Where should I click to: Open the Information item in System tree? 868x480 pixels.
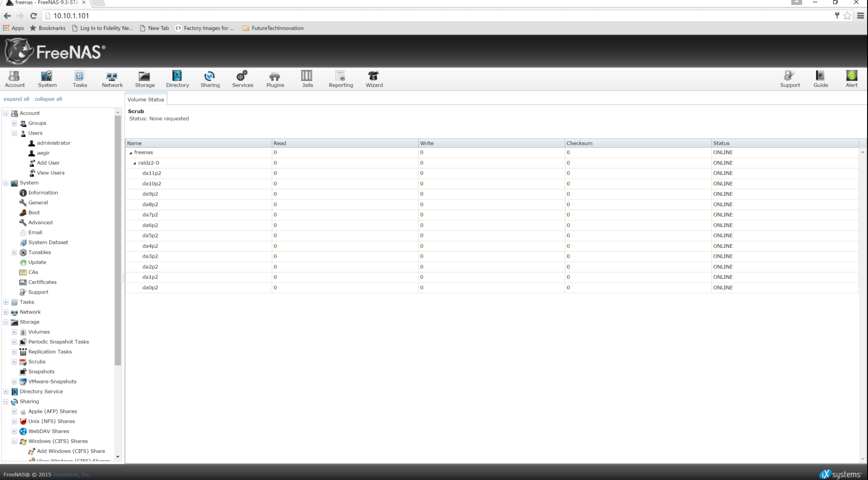(x=38, y=193)
